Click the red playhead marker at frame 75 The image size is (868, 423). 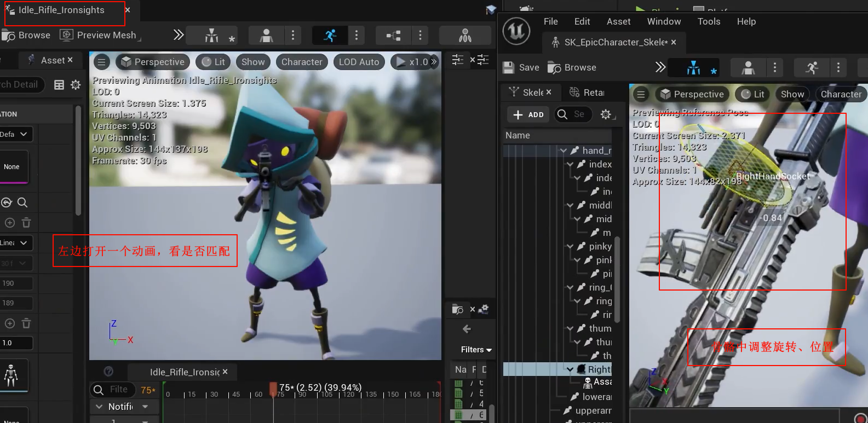coord(273,389)
